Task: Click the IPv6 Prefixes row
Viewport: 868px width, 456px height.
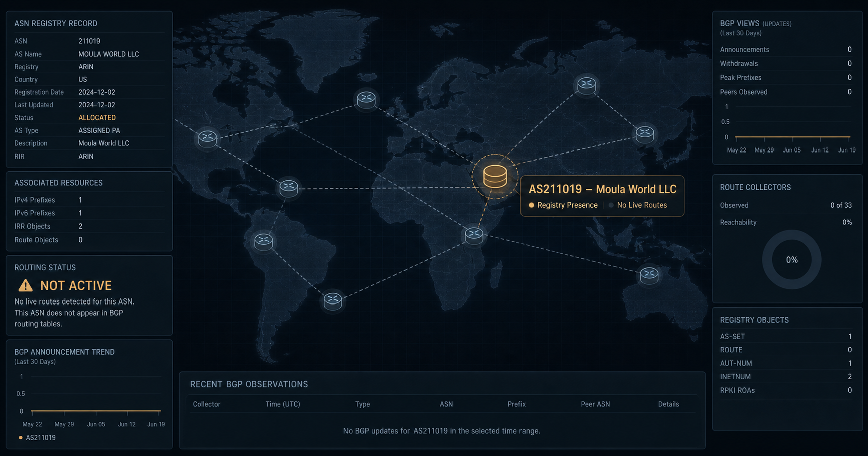Action: coord(89,213)
